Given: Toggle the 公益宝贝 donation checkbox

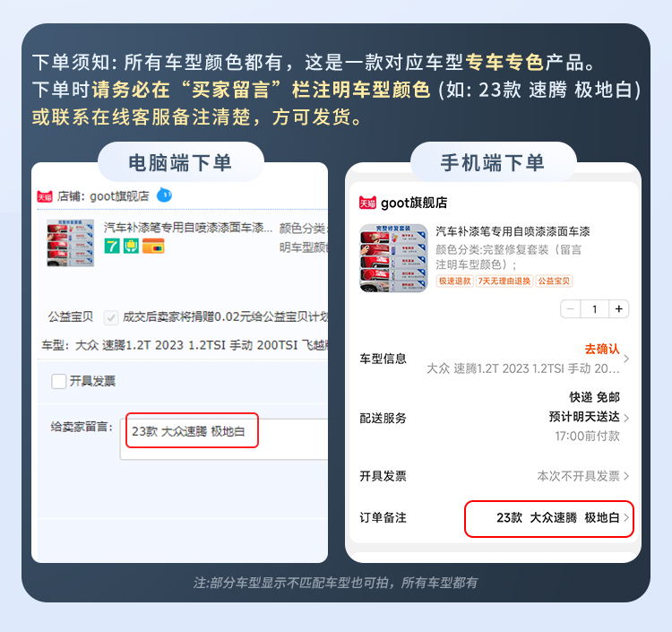Looking at the screenshot, I should pyautogui.click(x=111, y=317).
